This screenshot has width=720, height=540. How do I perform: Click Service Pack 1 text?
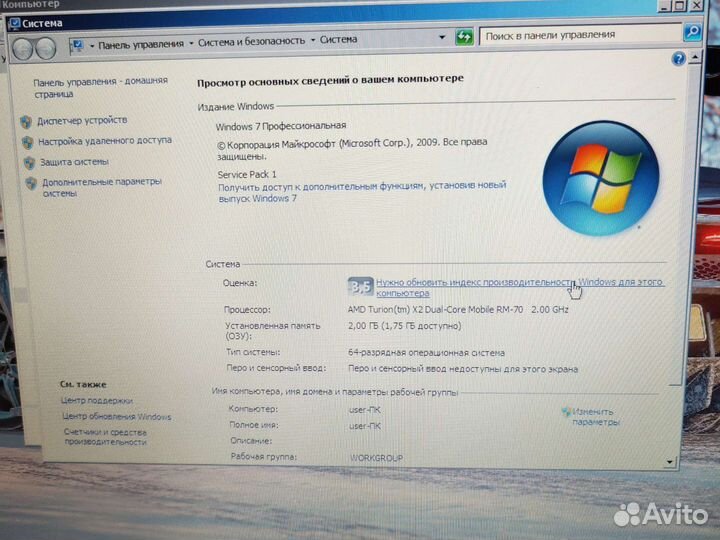tap(247, 174)
